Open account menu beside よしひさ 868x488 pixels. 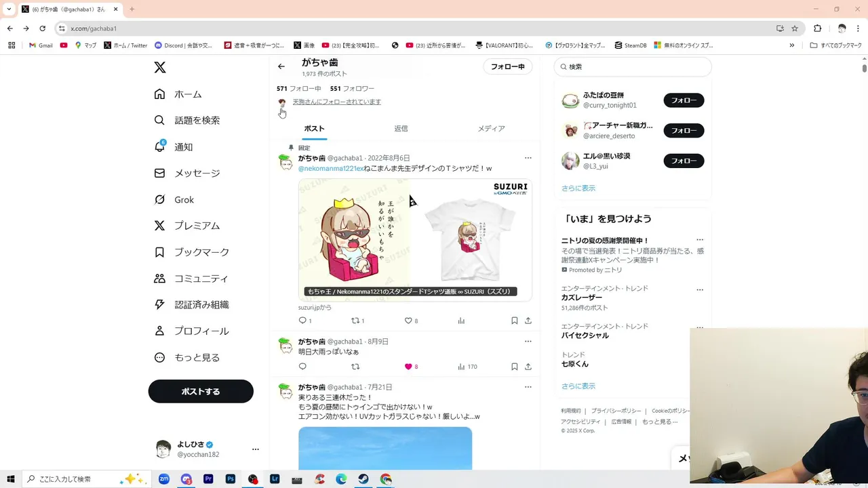pos(256,449)
